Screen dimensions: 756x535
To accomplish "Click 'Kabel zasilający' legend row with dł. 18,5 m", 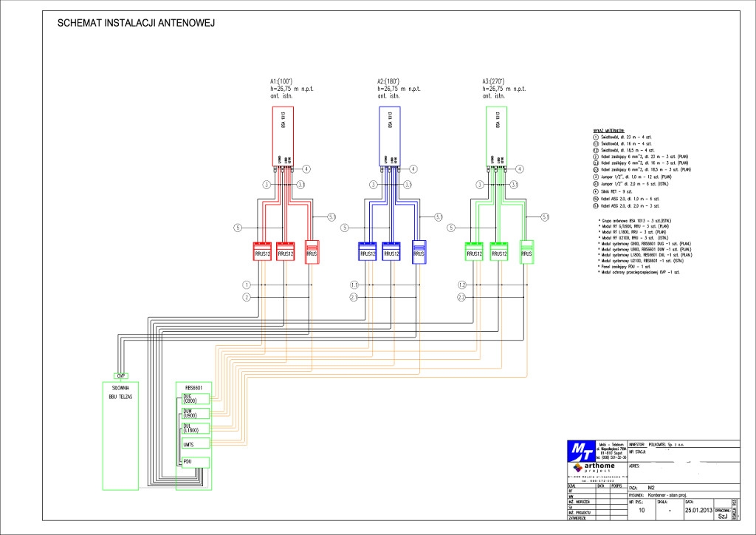I will click(642, 170).
